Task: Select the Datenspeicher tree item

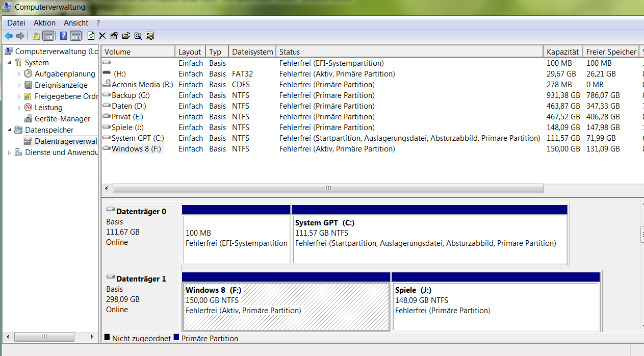Action: [x=49, y=130]
